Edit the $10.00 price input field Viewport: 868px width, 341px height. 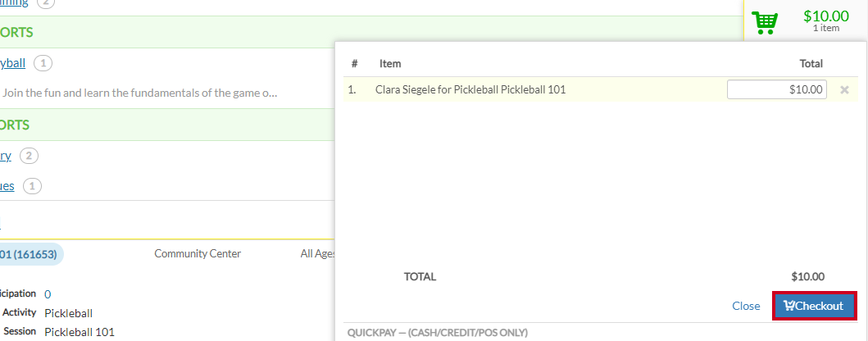coord(777,89)
